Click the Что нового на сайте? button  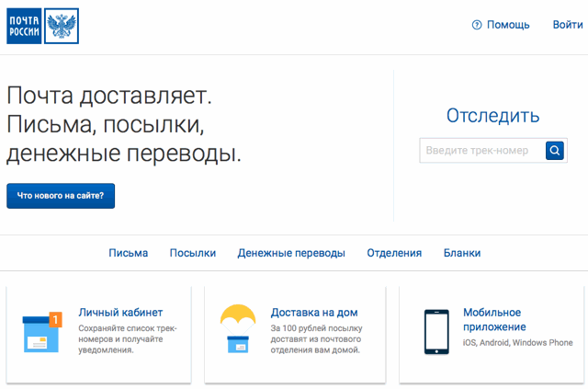click(61, 196)
